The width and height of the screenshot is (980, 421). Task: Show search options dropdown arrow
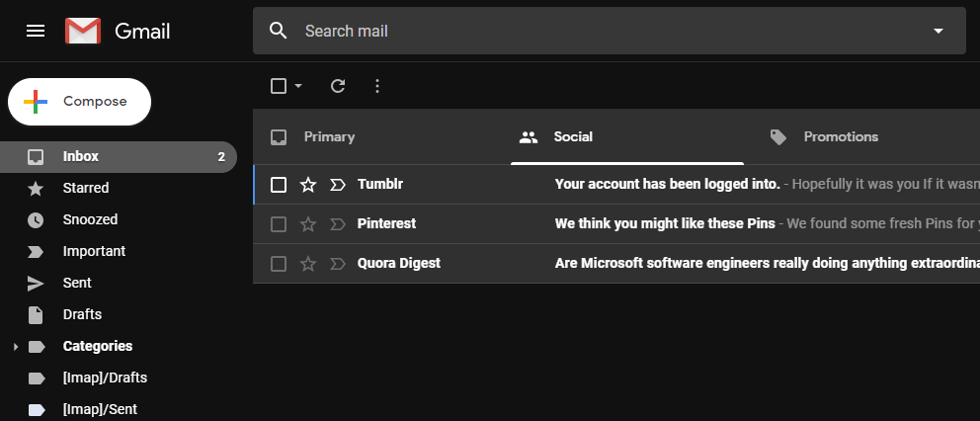click(938, 32)
